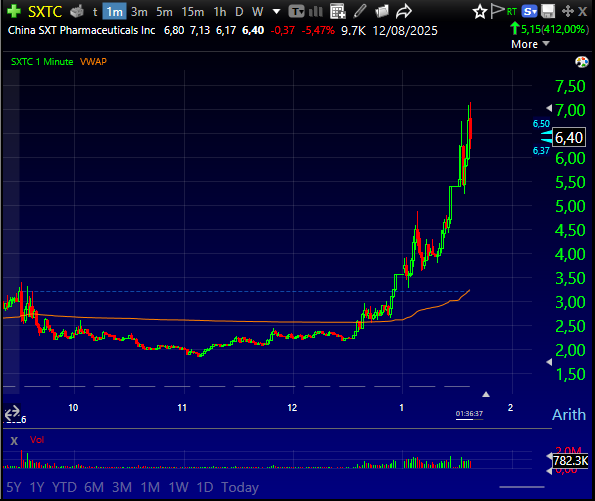Open the color palette icon on chart
Viewport: 595px width, 501px height.
coord(582,61)
